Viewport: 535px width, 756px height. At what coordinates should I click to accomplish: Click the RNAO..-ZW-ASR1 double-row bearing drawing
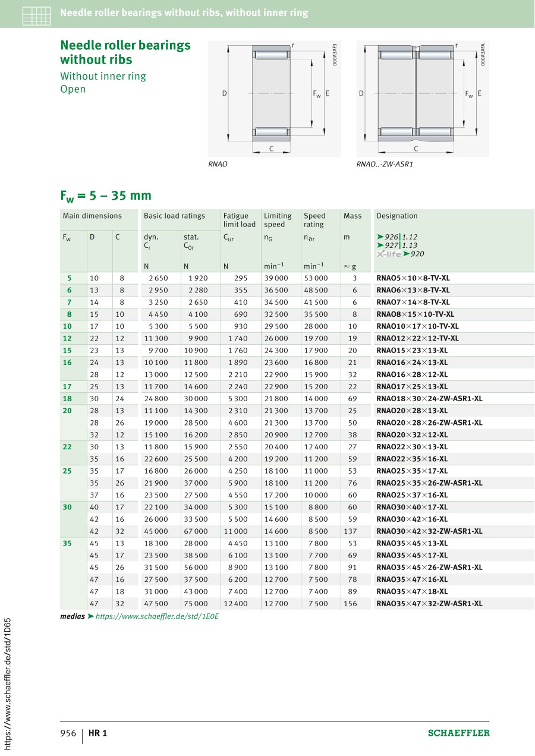(x=423, y=99)
